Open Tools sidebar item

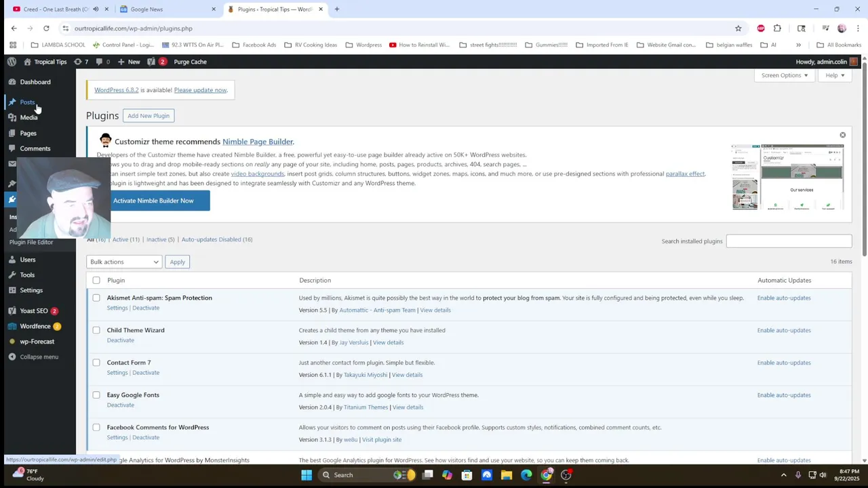pyautogui.click(x=27, y=275)
